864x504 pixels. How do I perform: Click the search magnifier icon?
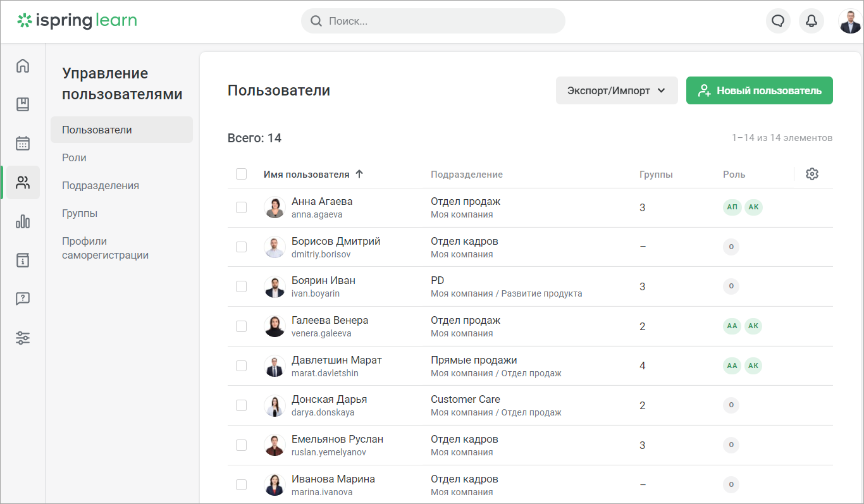tap(316, 21)
